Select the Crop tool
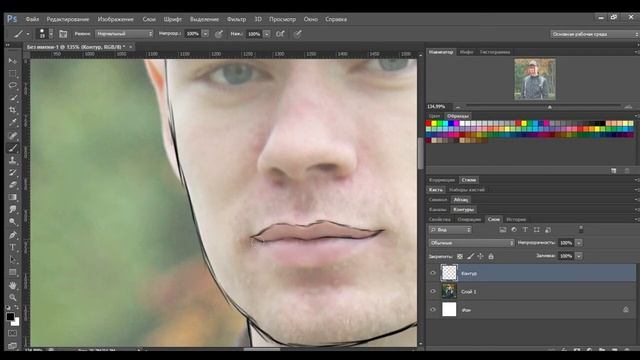Viewport: 640px width, 360px height. click(13, 110)
